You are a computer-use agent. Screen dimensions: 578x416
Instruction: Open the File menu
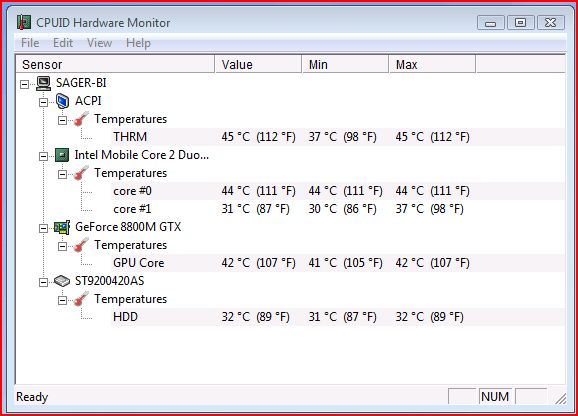tap(30, 43)
